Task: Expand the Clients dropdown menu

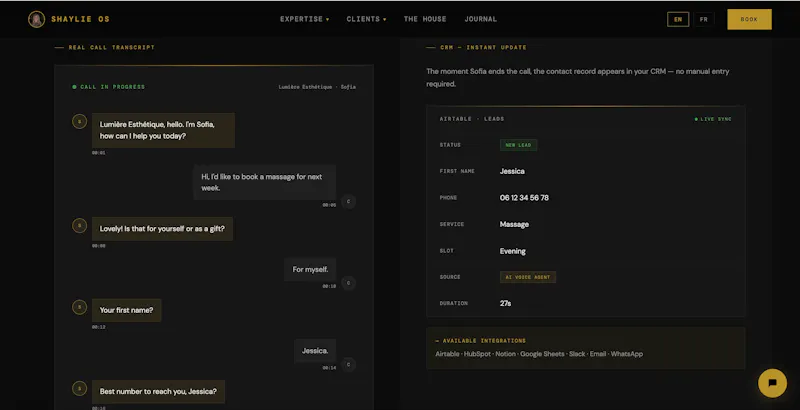Action: point(366,19)
